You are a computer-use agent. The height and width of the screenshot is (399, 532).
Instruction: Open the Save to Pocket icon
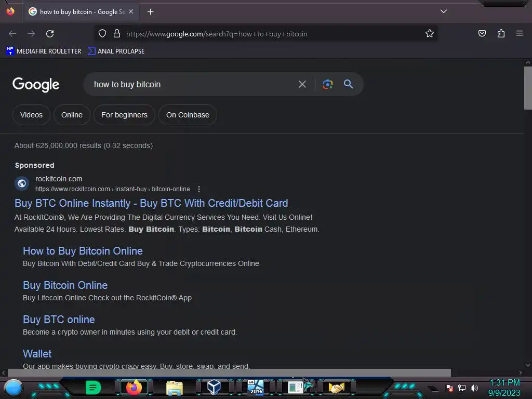tap(482, 33)
